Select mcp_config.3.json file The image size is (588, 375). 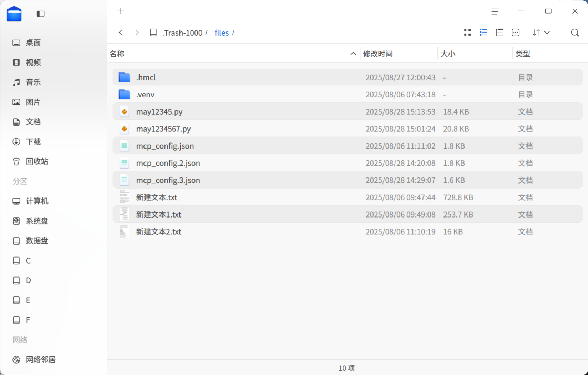pyautogui.click(x=348, y=180)
